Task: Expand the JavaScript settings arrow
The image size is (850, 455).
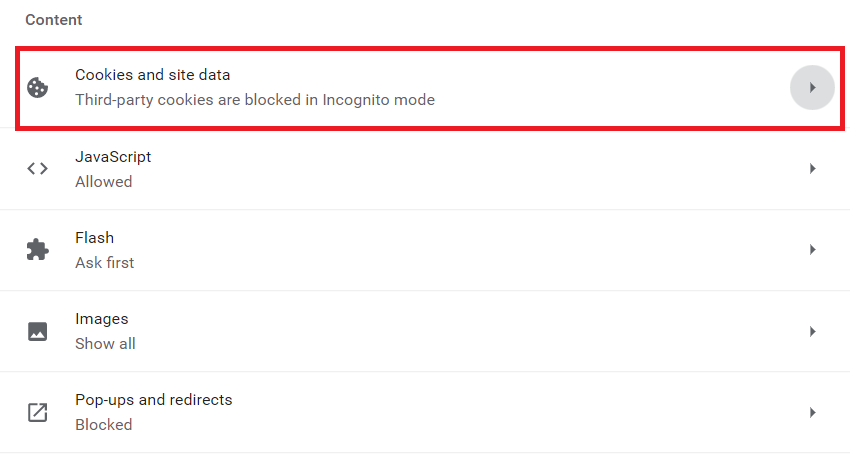Action: (x=812, y=169)
